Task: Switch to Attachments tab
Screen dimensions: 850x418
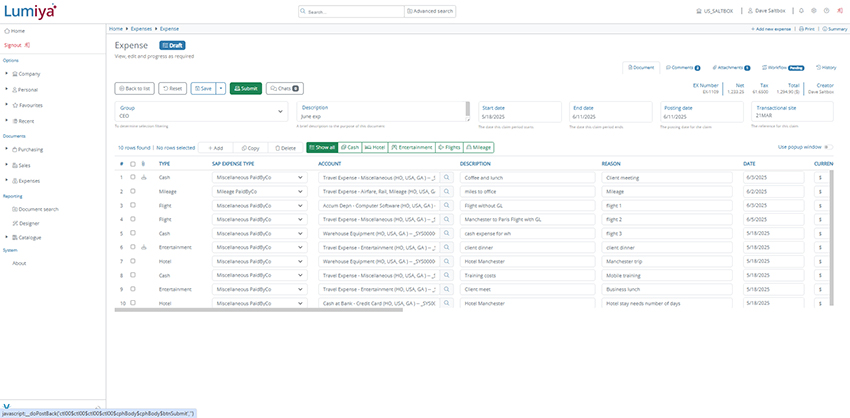Action: click(731, 68)
